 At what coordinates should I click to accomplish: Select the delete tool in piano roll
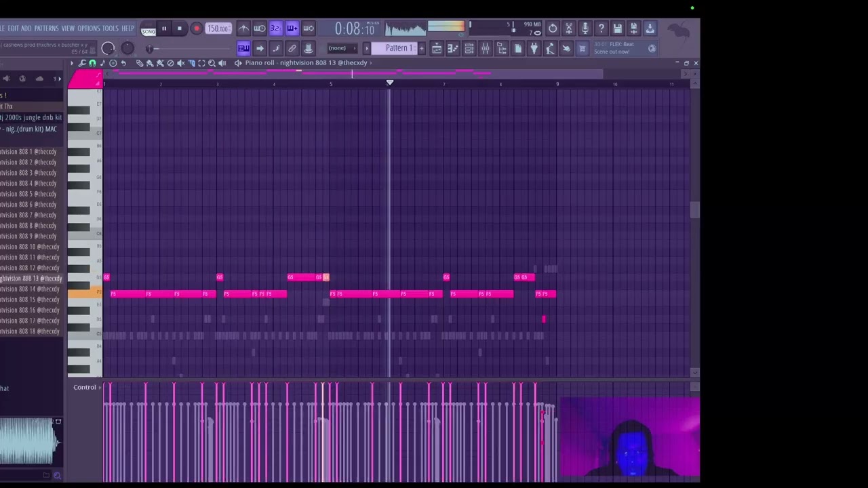point(171,63)
